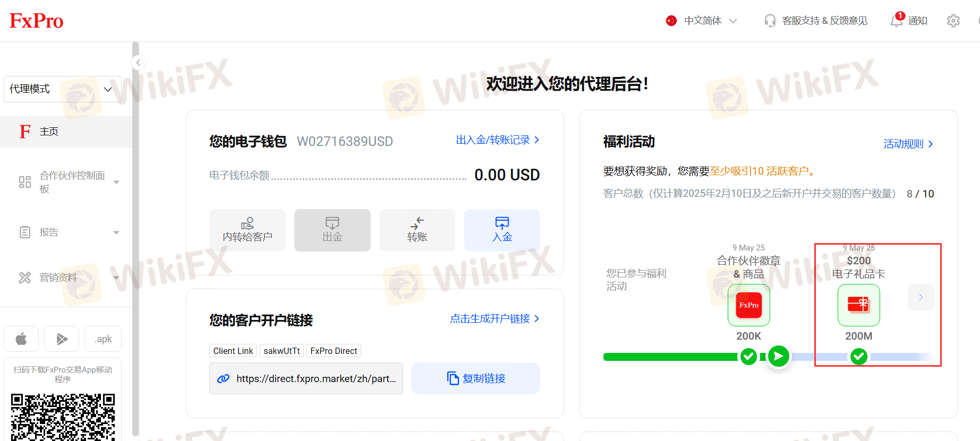Click the 入金 deposit button
The width and height of the screenshot is (980, 441).
[502, 230]
